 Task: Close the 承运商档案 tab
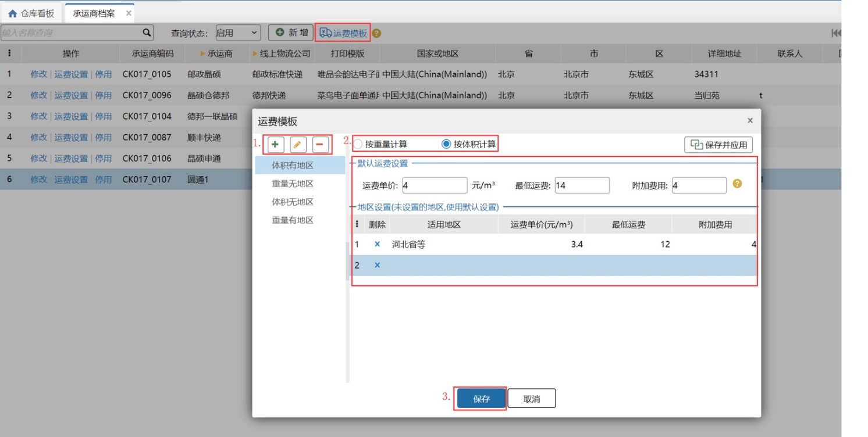pyautogui.click(x=129, y=13)
